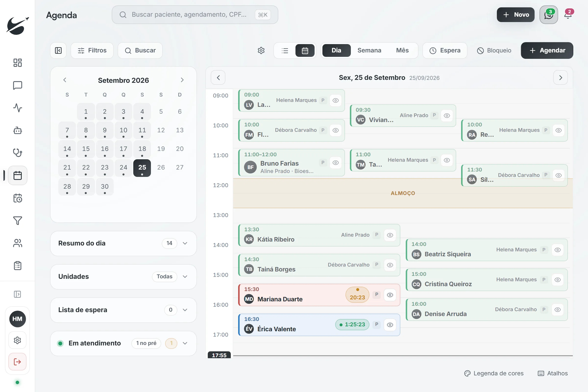Open agenda settings gear in toolbar

click(x=261, y=50)
